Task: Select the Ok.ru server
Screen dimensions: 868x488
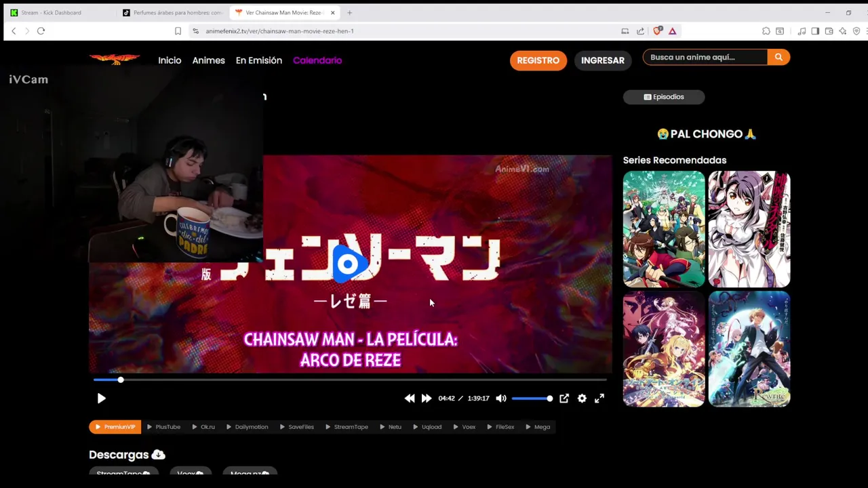Action: 203,427
